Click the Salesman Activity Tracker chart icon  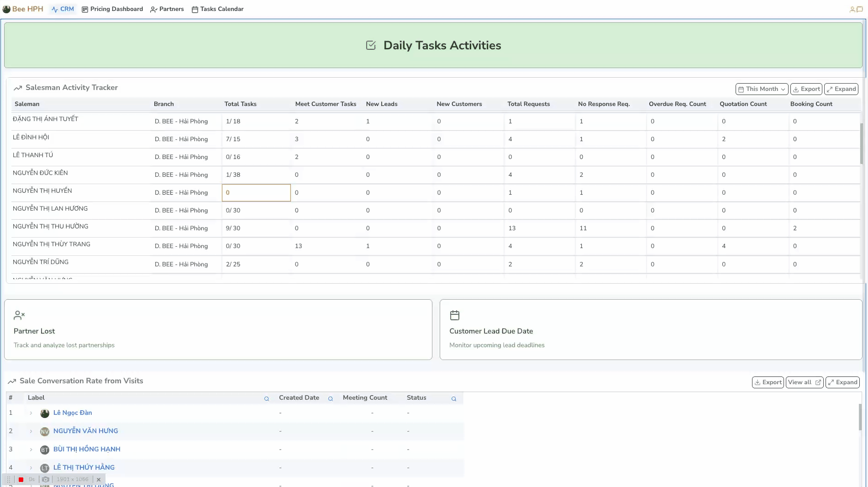[18, 87]
